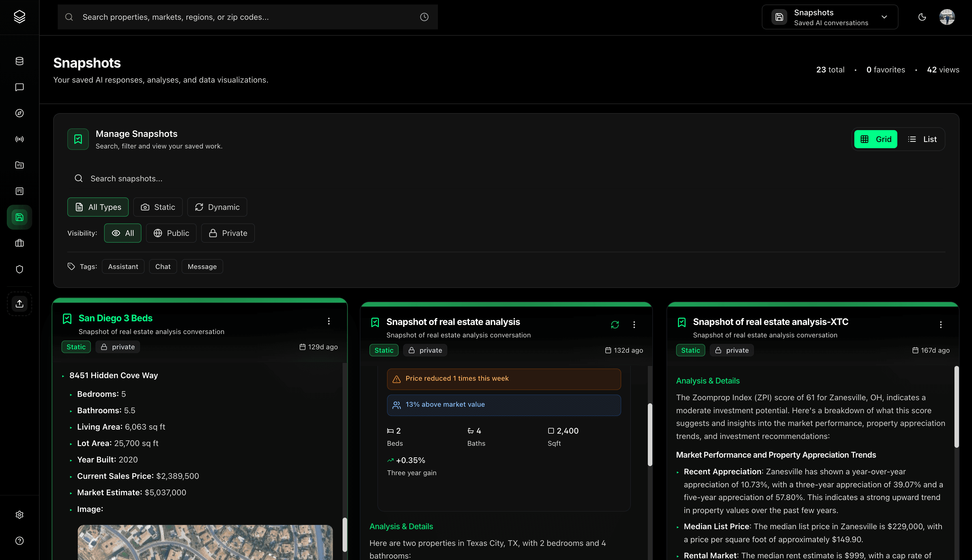Click the compass explore sidebar icon

click(x=19, y=113)
